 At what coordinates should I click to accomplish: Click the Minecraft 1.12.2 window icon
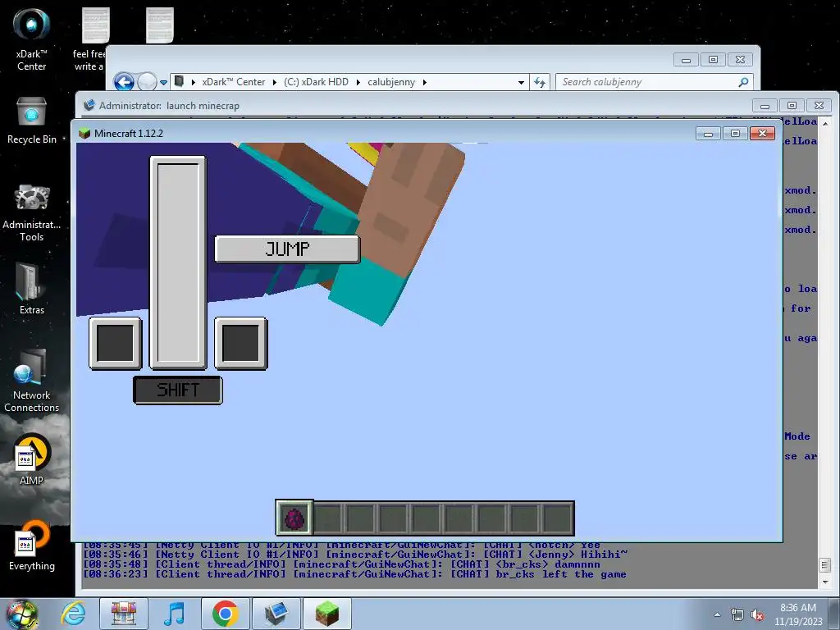coord(84,134)
